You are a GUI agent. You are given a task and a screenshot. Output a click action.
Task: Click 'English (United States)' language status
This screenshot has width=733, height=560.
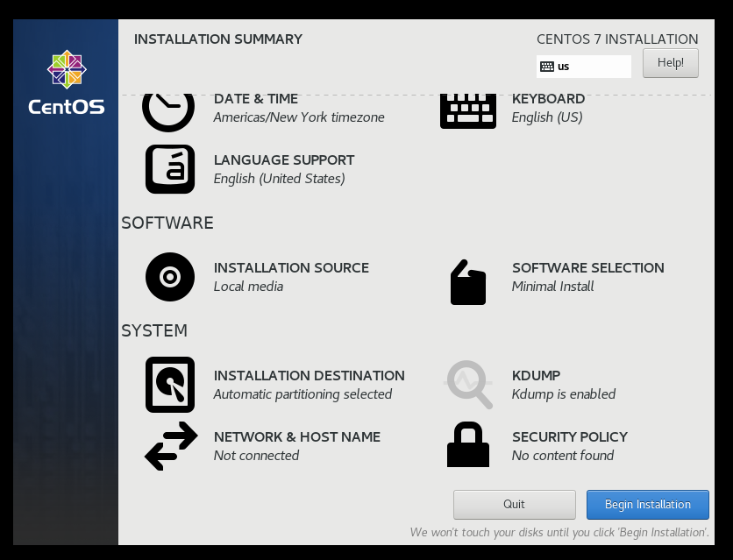[x=280, y=179]
